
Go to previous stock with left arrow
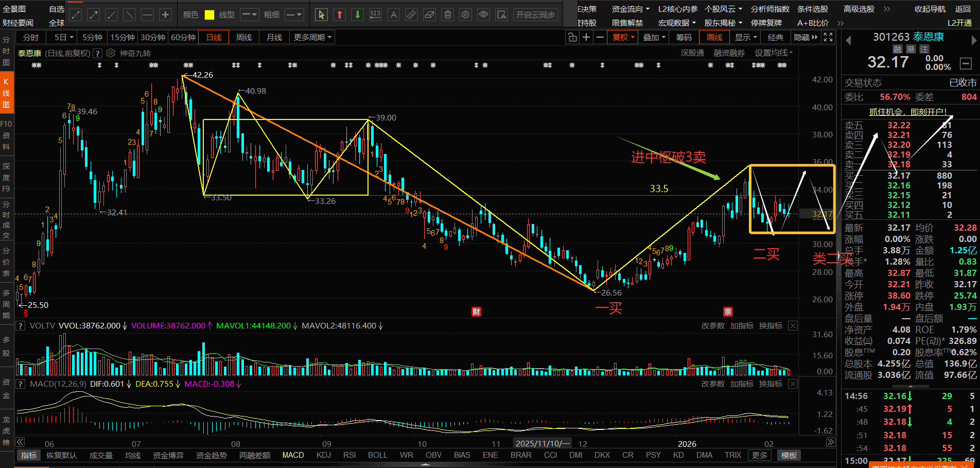click(x=848, y=40)
